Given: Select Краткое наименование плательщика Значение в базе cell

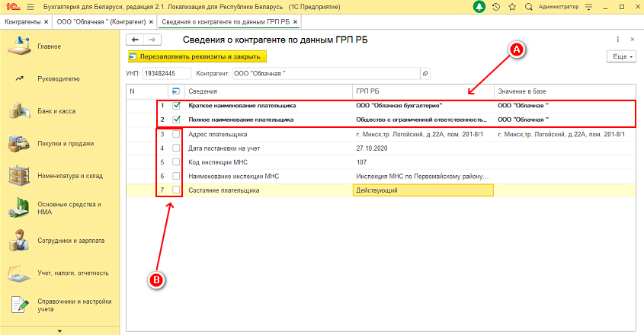Looking at the screenshot, I should click(x=565, y=106).
